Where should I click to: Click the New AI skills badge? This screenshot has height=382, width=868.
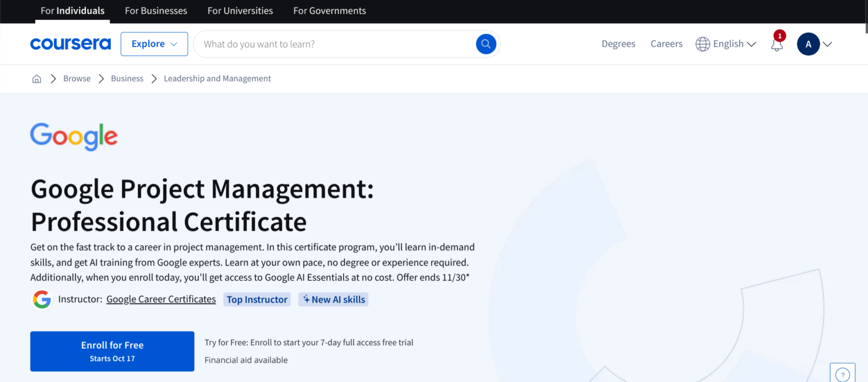[x=333, y=299]
